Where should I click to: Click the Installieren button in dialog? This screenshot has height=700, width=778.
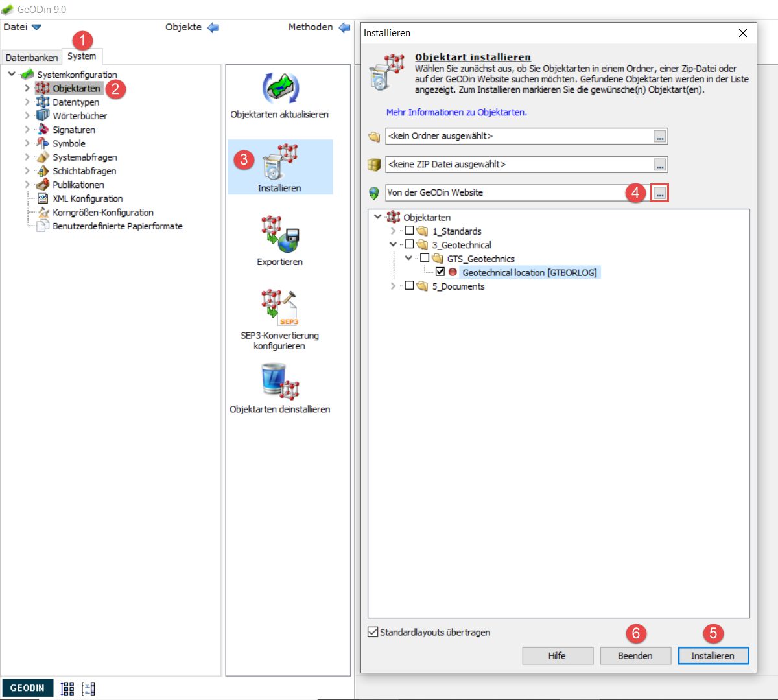[x=713, y=656]
